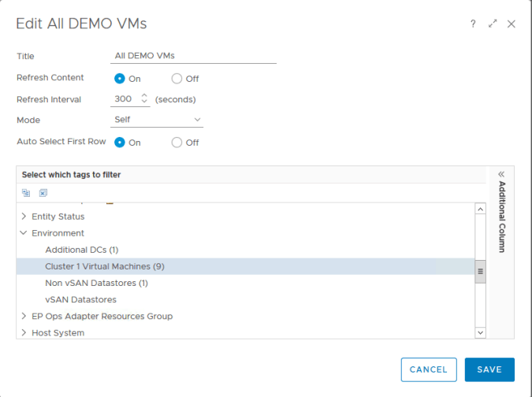Open the Mode dropdown showing Self
The image size is (532, 397).
coord(158,120)
